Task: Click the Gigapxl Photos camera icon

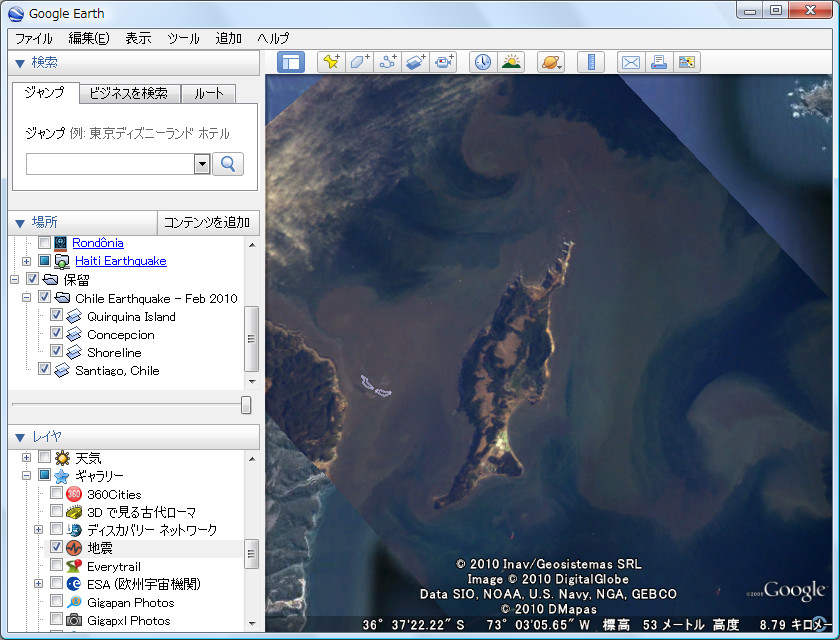Action: [x=74, y=620]
